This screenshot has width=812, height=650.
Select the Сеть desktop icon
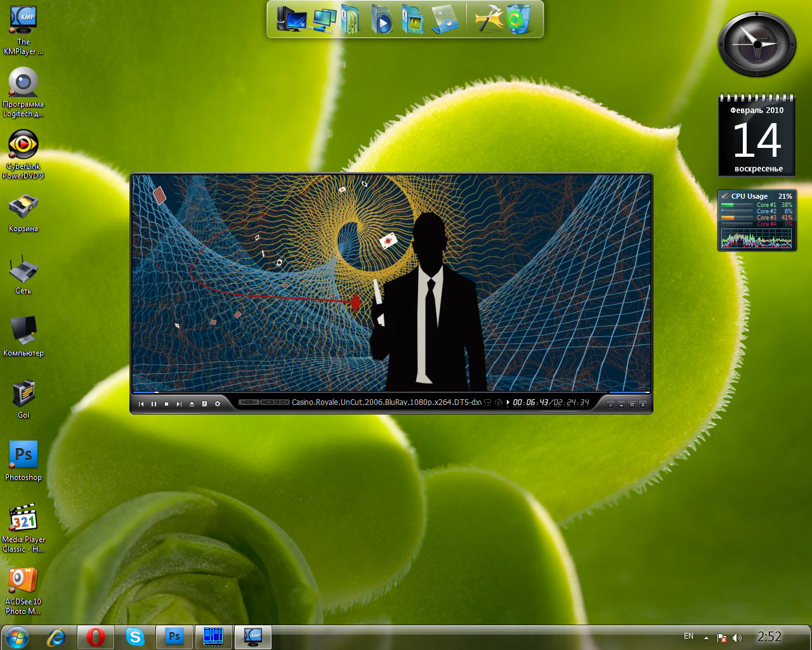23,275
